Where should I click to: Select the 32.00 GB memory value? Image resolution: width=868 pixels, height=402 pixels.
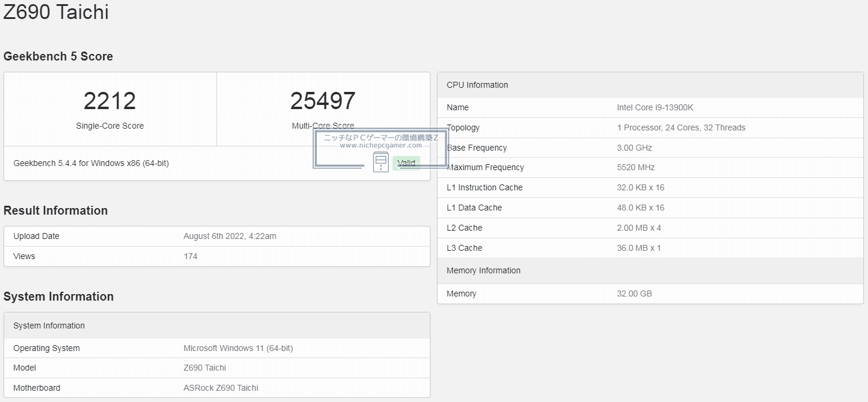click(634, 293)
